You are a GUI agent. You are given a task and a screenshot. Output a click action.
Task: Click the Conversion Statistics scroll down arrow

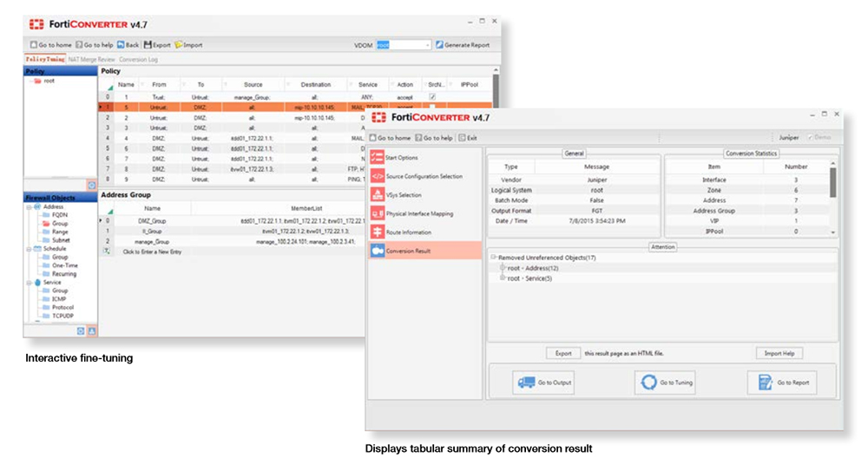pos(833,233)
